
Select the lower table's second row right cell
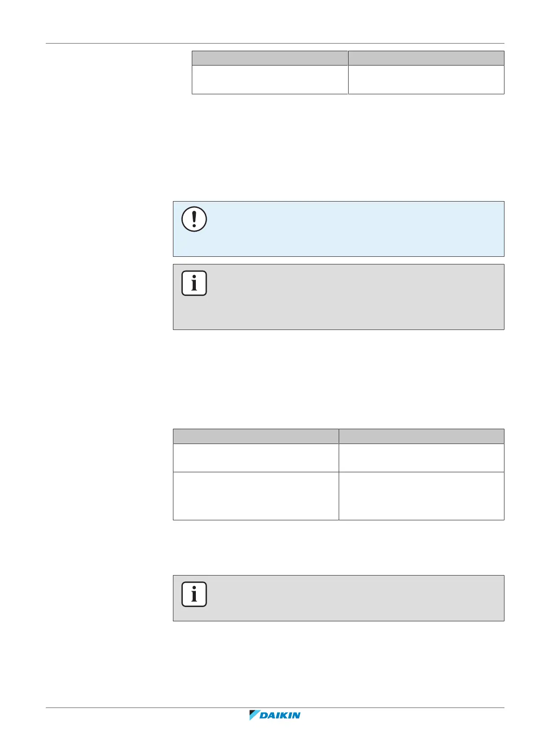click(421, 496)
